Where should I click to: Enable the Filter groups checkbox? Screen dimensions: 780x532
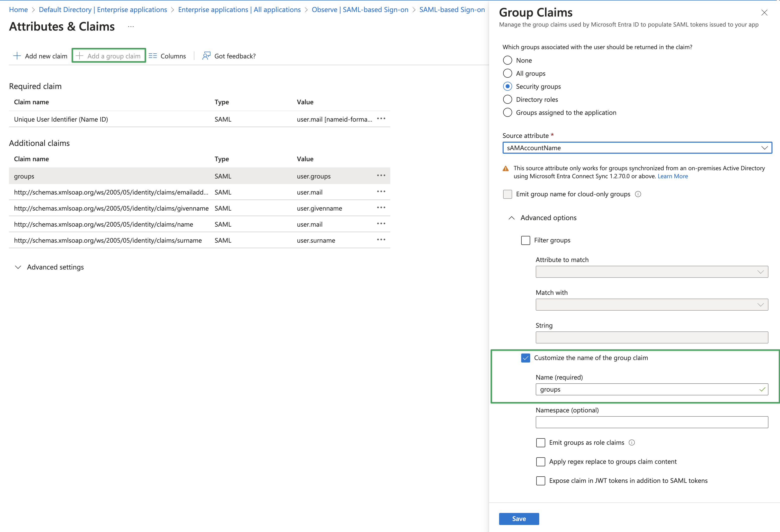[x=525, y=240]
